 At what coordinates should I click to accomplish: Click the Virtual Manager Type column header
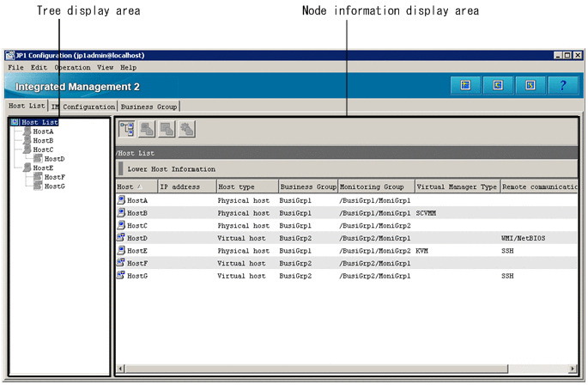tap(456, 186)
